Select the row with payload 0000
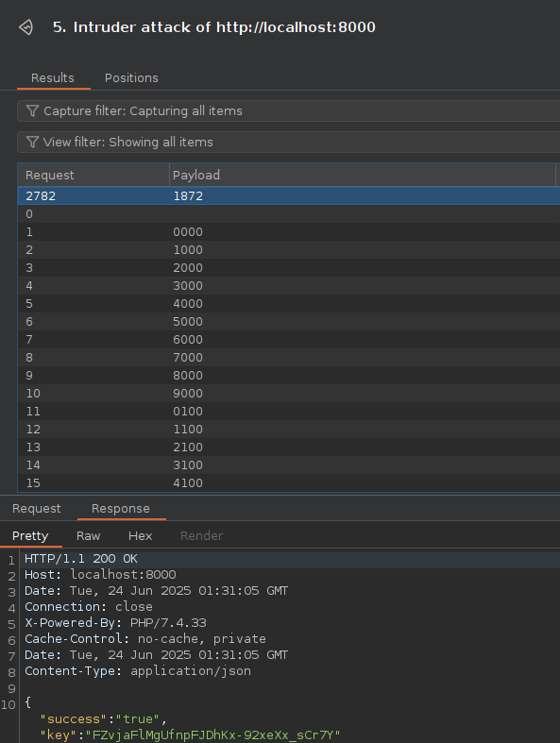560x743 pixels. tap(289, 232)
